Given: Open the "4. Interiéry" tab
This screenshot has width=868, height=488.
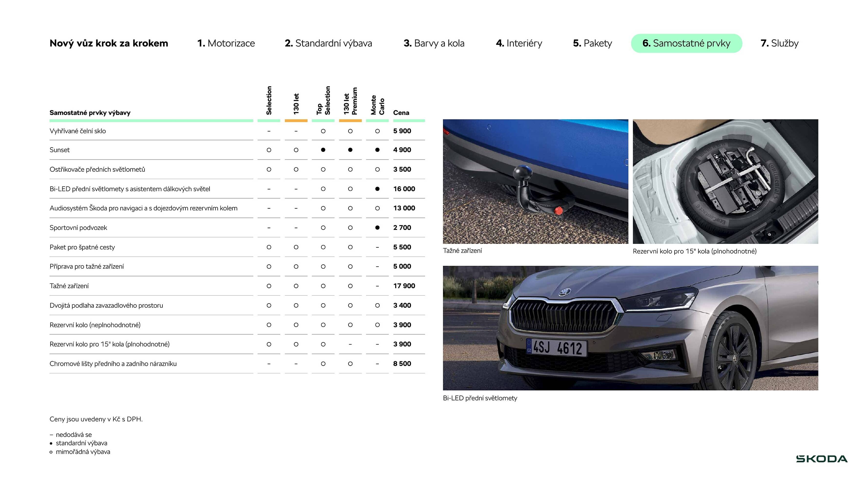Looking at the screenshot, I should [519, 43].
